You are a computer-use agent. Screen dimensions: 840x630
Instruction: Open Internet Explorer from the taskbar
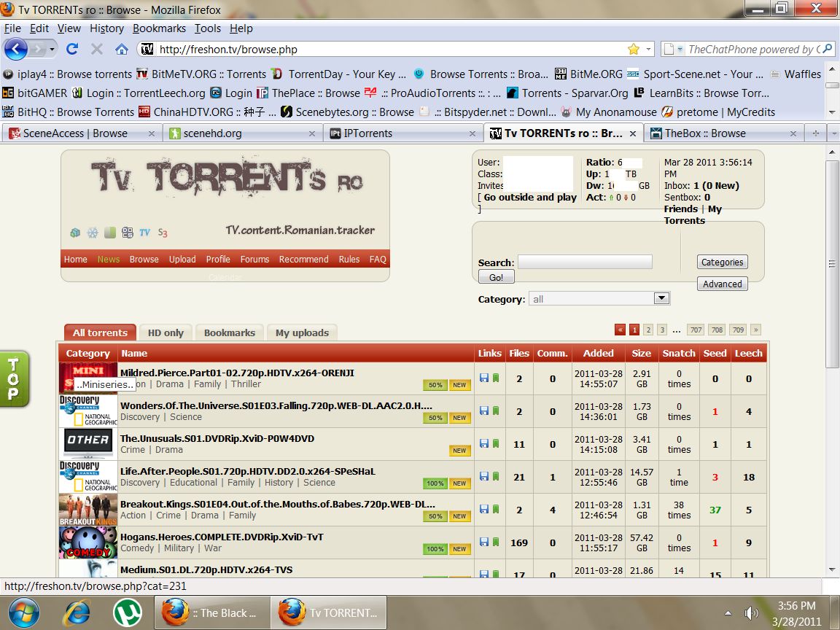(77, 612)
